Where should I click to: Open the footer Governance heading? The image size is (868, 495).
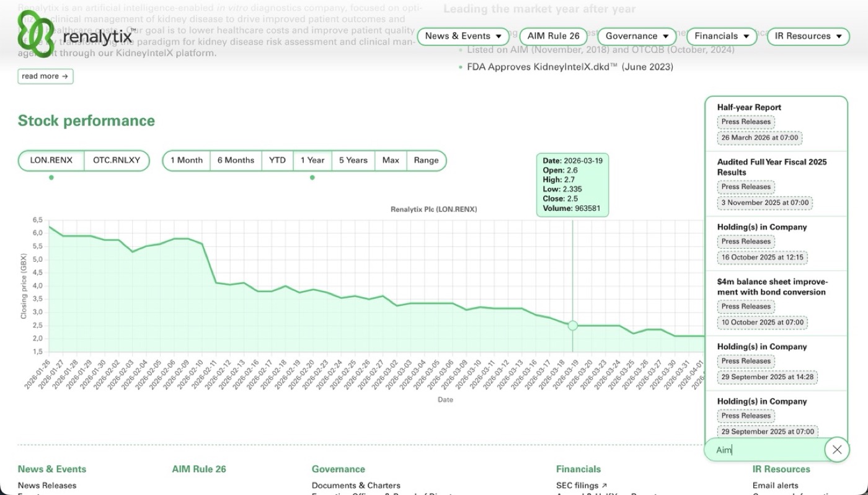coord(339,469)
